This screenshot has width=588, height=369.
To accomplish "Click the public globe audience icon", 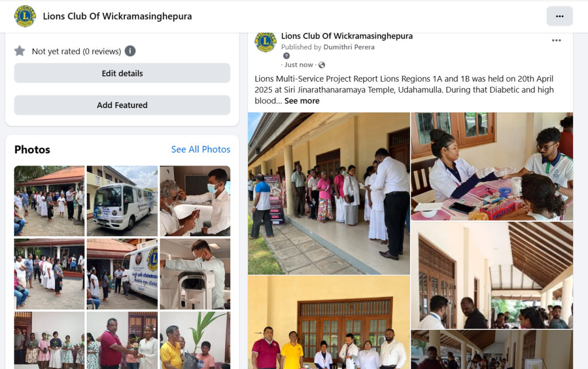I will pos(322,65).
